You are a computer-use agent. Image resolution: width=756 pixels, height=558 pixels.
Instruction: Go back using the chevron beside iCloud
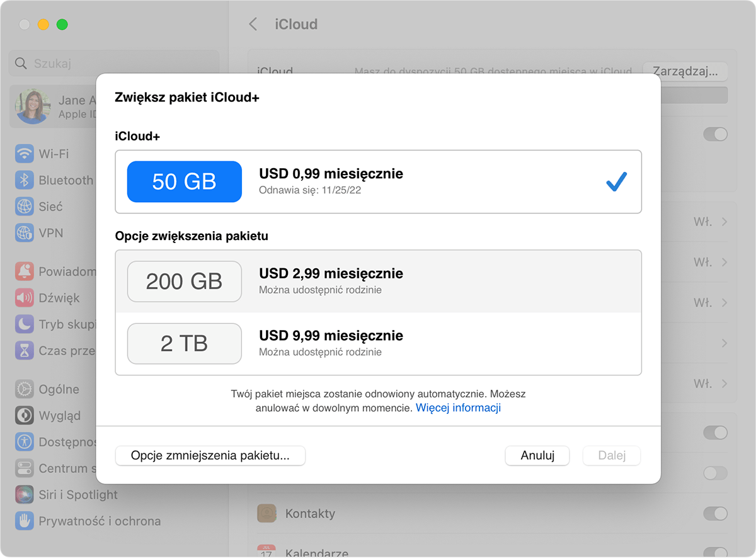point(253,25)
